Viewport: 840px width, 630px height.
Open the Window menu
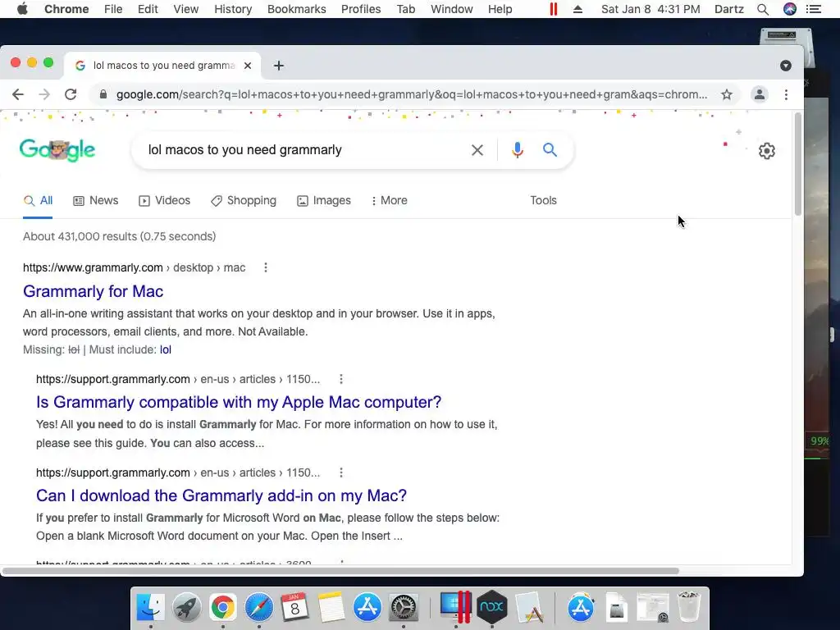452,9
